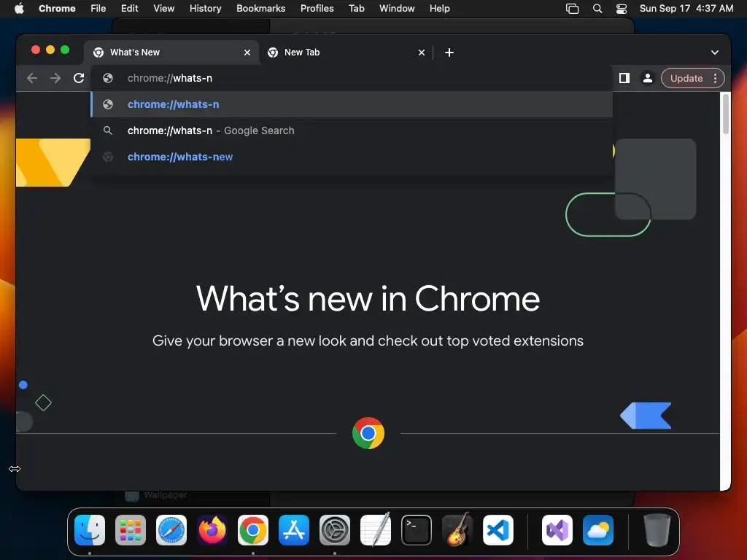Go forward with the forward arrow
The width and height of the screenshot is (747, 560).
coord(55,78)
